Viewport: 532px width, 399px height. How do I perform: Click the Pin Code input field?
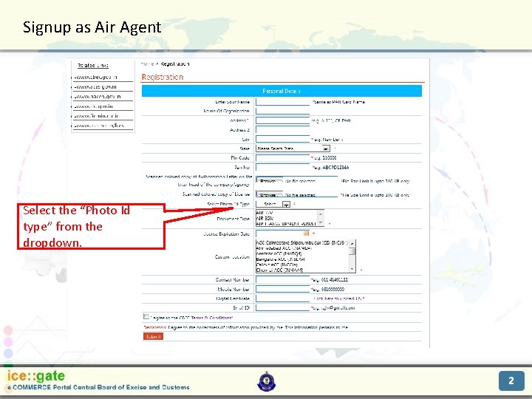[x=282, y=158]
